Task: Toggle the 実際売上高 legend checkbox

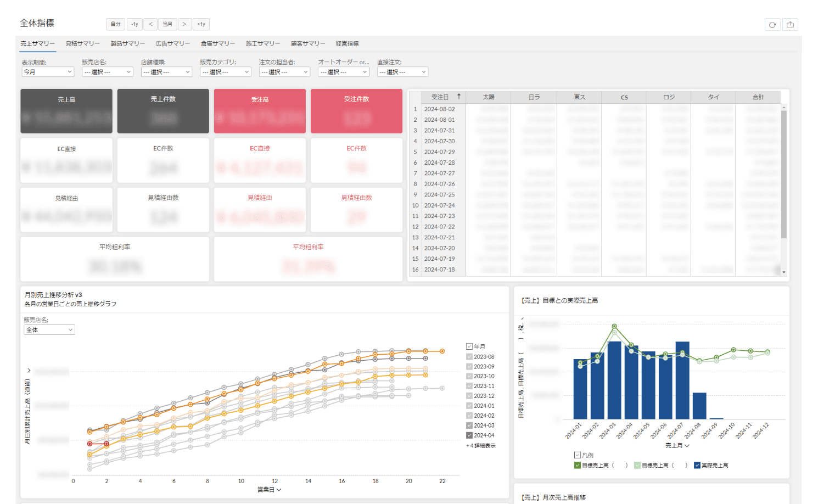Action: 697,466
